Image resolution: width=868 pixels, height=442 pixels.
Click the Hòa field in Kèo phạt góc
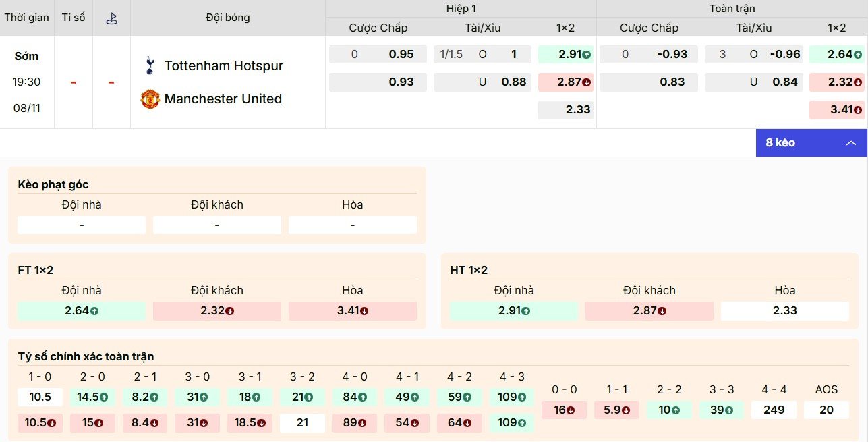pos(352,224)
